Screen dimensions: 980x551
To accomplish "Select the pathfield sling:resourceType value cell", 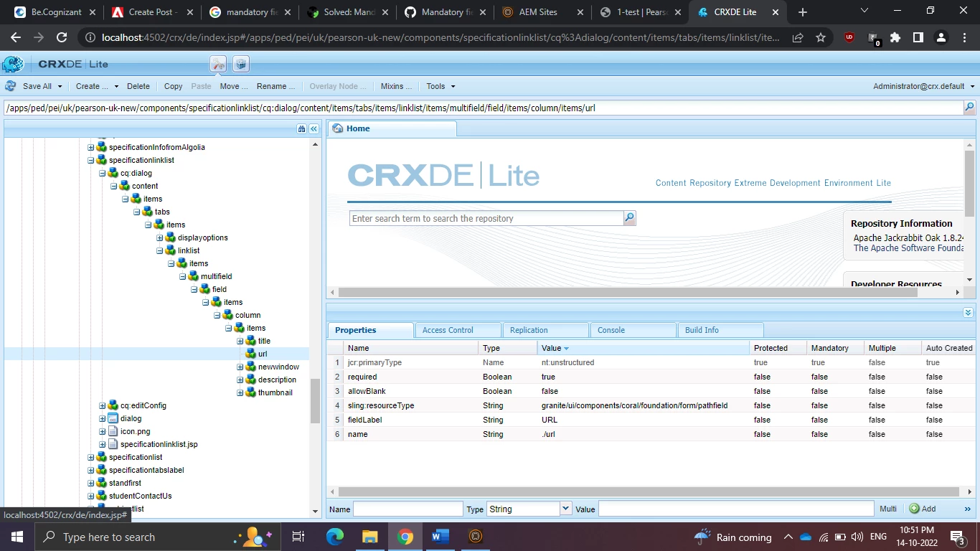I will 644,405.
